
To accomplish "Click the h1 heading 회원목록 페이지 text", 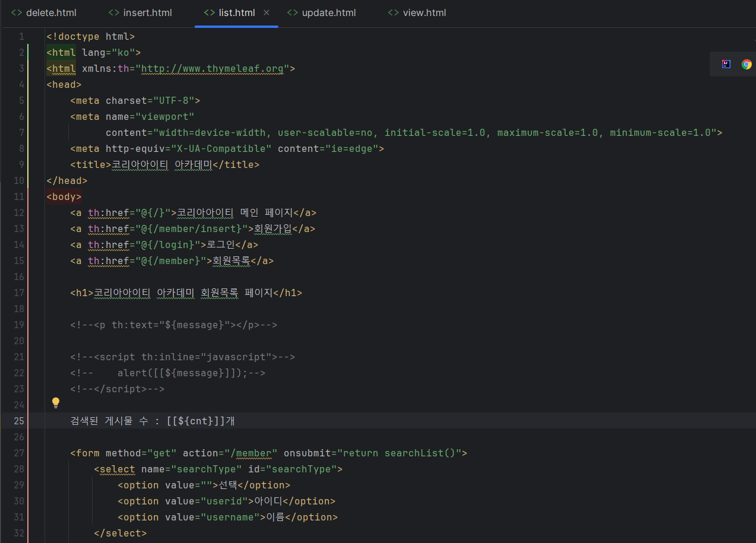I will 237,293.
